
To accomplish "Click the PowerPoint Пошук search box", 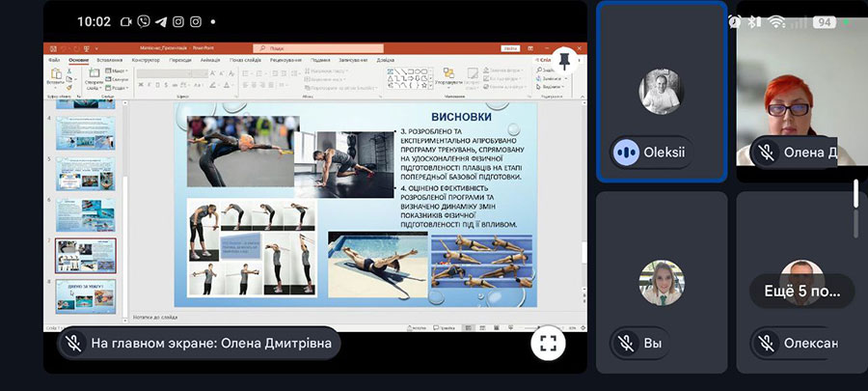I will 317,48.
